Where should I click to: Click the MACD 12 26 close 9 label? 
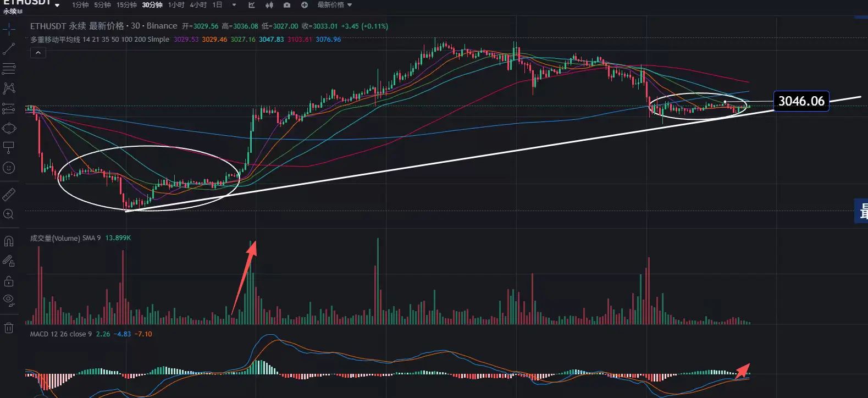point(61,334)
